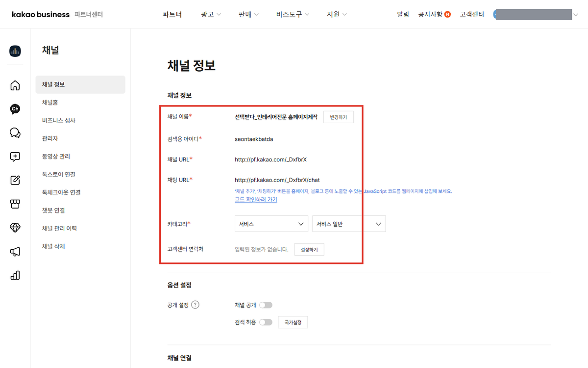Click the 파트너센터 label next to the logo

(89, 15)
